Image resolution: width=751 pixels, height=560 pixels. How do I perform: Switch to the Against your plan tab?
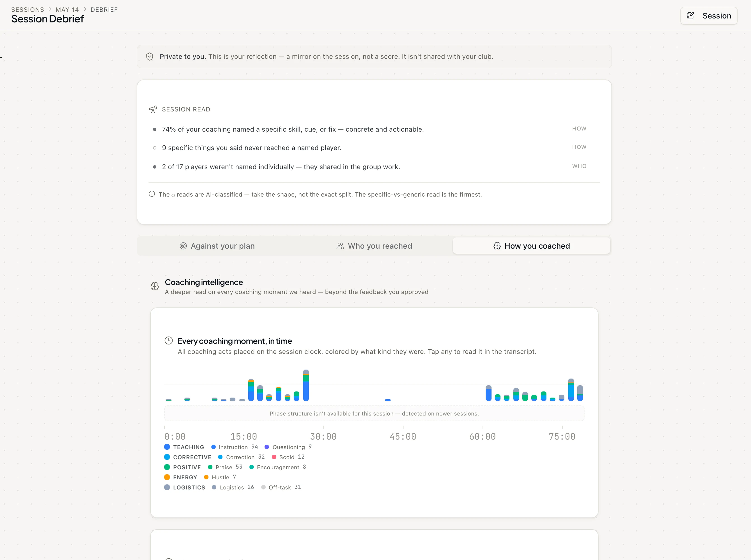(217, 246)
